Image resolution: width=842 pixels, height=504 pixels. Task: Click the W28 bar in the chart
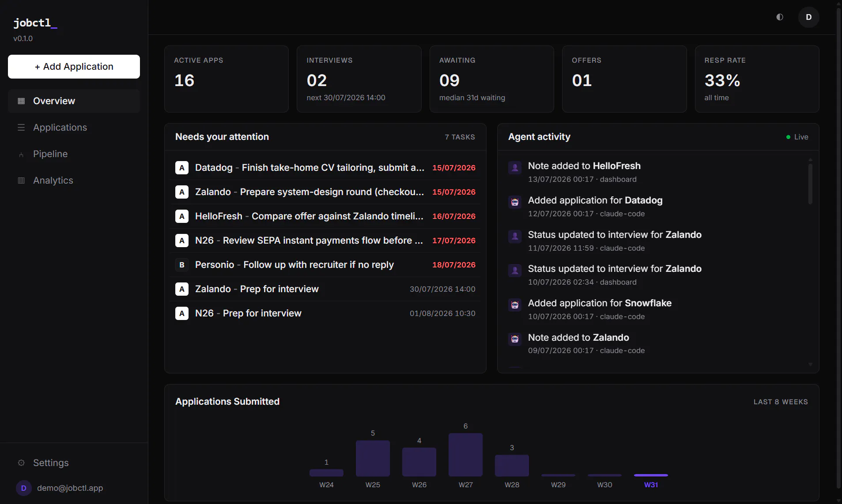(512, 465)
